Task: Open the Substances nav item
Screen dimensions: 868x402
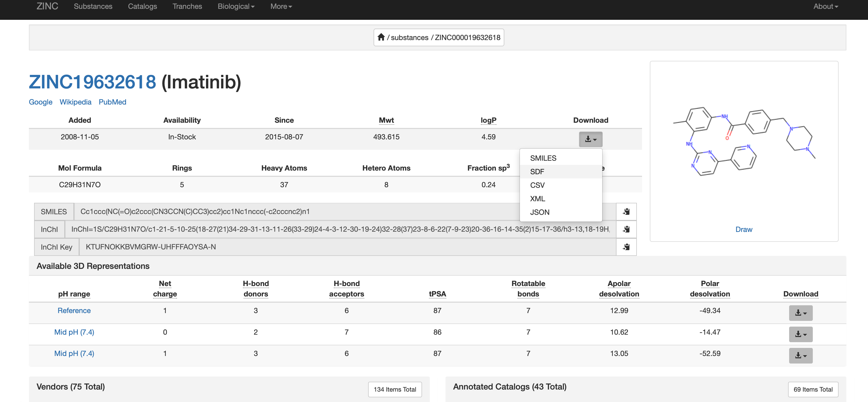Action: (x=93, y=7)
